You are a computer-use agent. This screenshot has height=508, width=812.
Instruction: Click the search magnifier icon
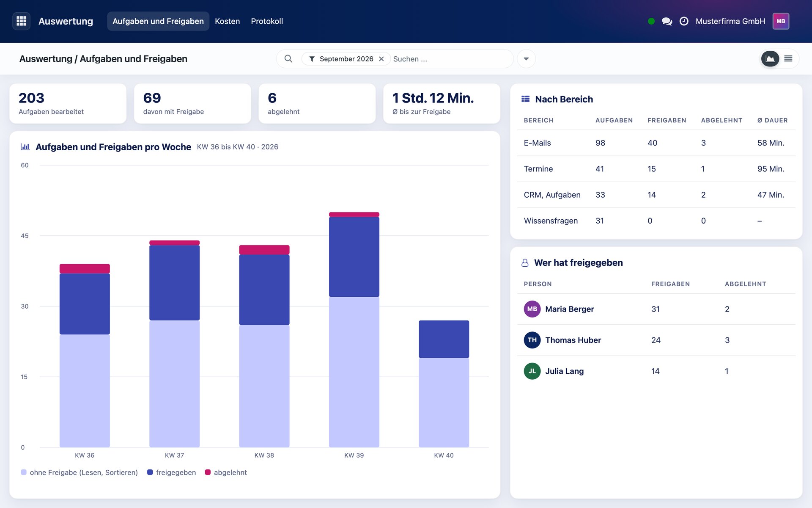[288, 59]
